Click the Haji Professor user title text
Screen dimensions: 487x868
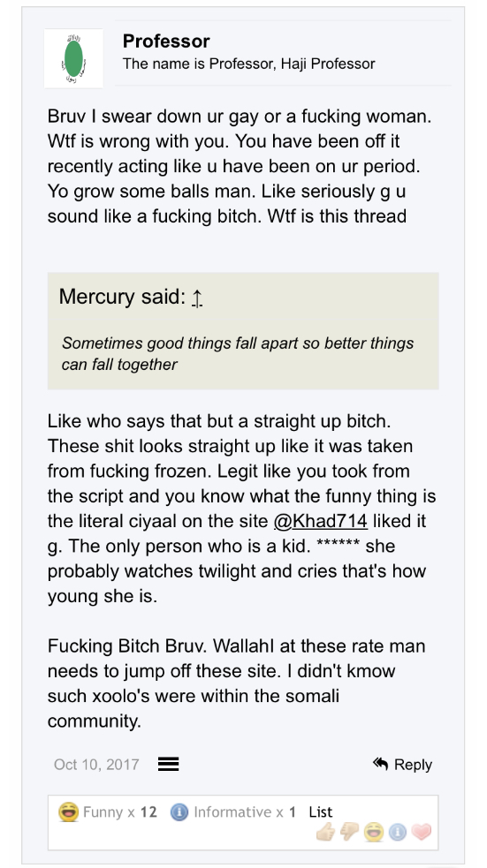248,64
